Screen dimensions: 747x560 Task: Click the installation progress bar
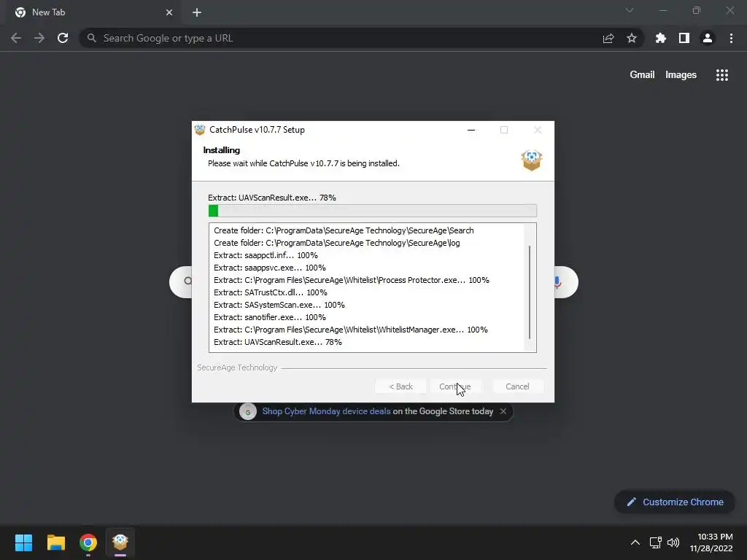373,211
